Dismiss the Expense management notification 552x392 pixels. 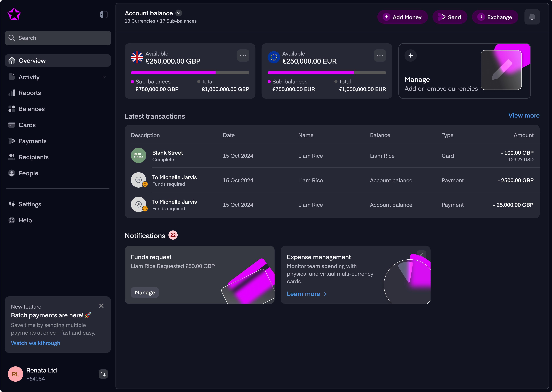pos(421,255)
